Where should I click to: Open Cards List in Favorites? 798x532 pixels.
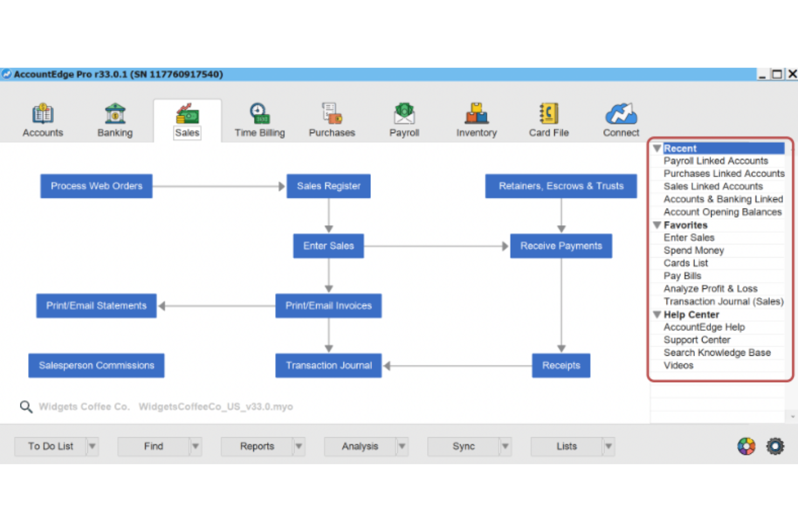pyautogui.click(x=685, y=263)
